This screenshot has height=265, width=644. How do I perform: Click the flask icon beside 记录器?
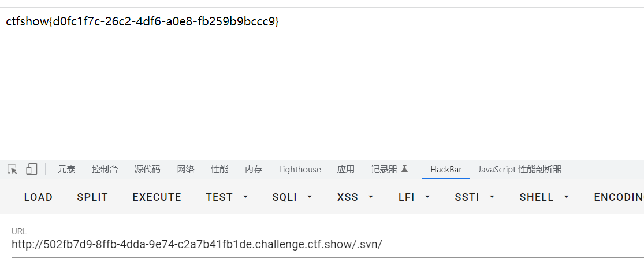coord(404,169)
